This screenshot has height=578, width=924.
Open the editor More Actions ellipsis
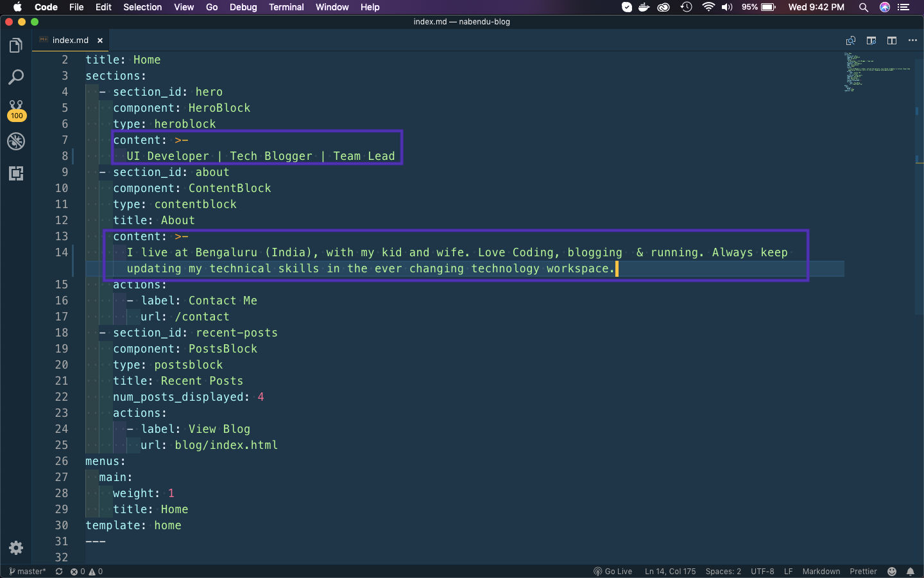(912, 40)
